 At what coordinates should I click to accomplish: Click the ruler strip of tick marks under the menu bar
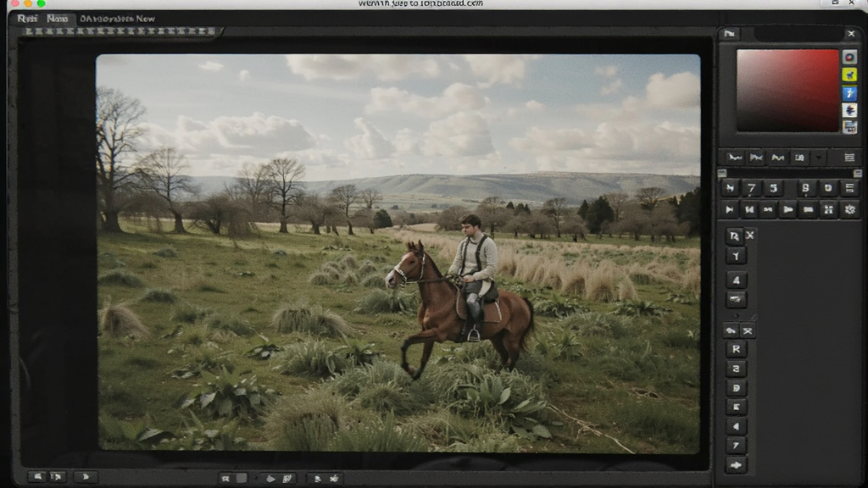pos(119,31)
